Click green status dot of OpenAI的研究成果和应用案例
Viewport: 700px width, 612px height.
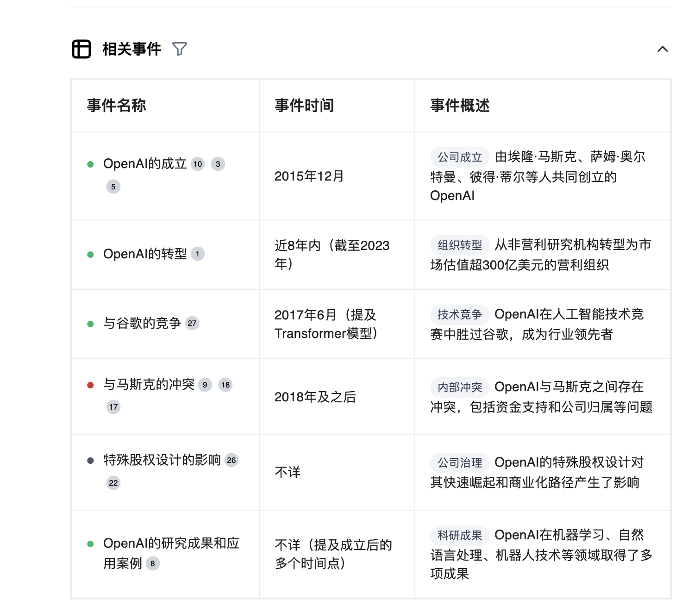tap(91, 544)
